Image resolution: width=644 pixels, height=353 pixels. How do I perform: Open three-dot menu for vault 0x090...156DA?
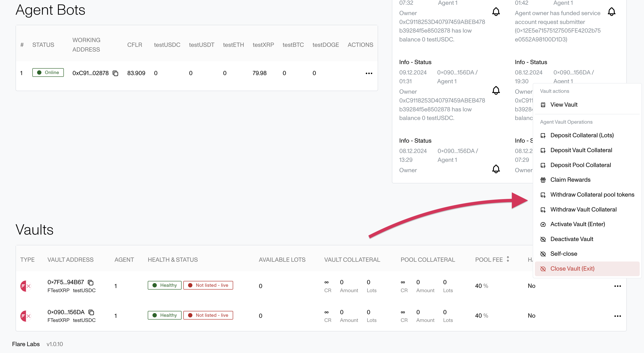tap(617, 316)
